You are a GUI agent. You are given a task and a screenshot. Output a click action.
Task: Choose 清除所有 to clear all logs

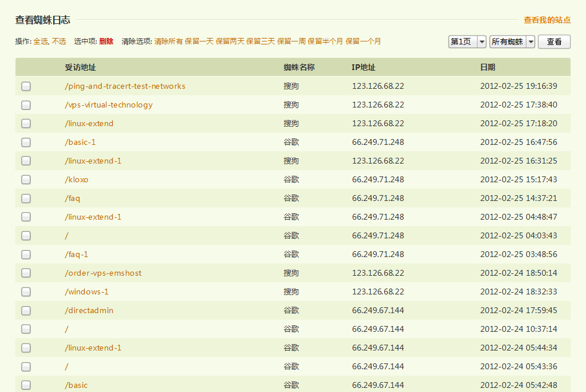(168, 41)
